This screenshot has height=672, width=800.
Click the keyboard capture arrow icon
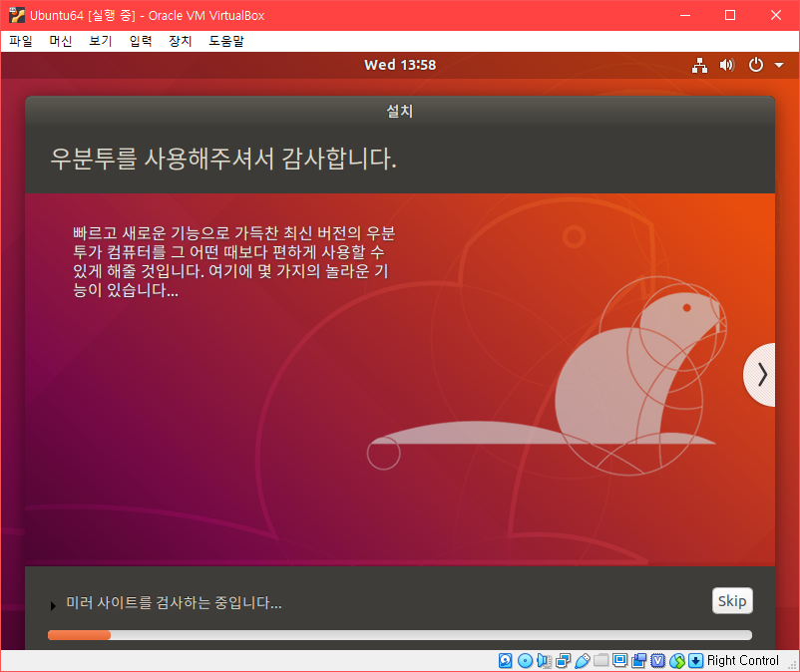click(696, 660)
